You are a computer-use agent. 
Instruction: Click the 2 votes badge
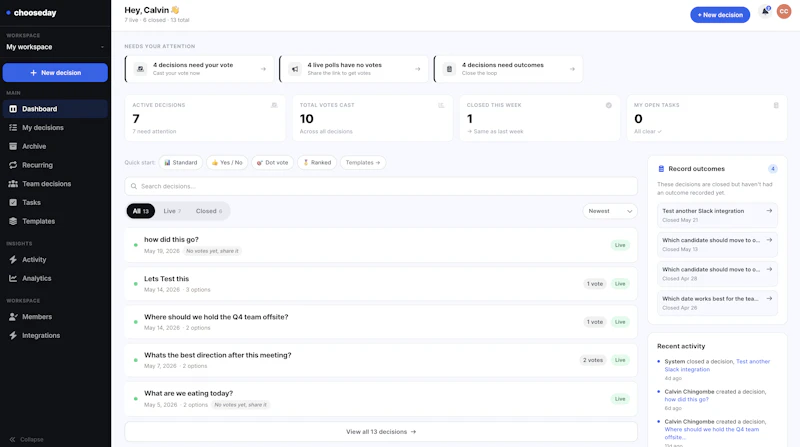pyautogui.click(x=593, y=360)
